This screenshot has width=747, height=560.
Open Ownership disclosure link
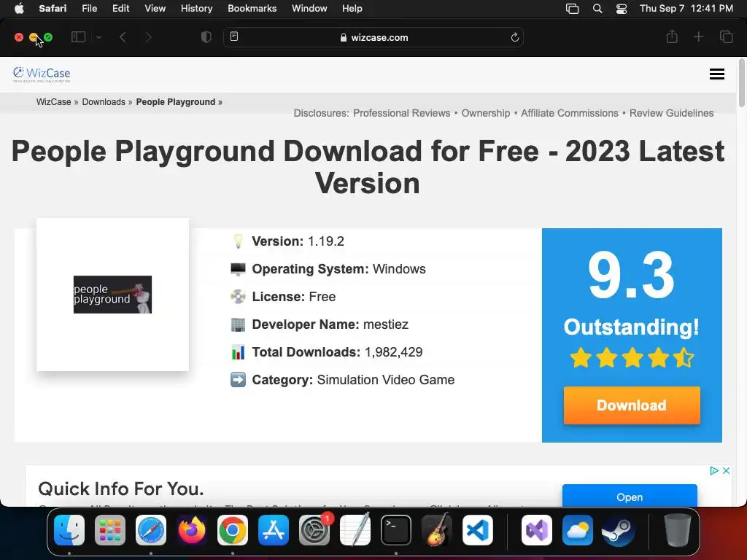pyautogui.click(x=485, y=113)
